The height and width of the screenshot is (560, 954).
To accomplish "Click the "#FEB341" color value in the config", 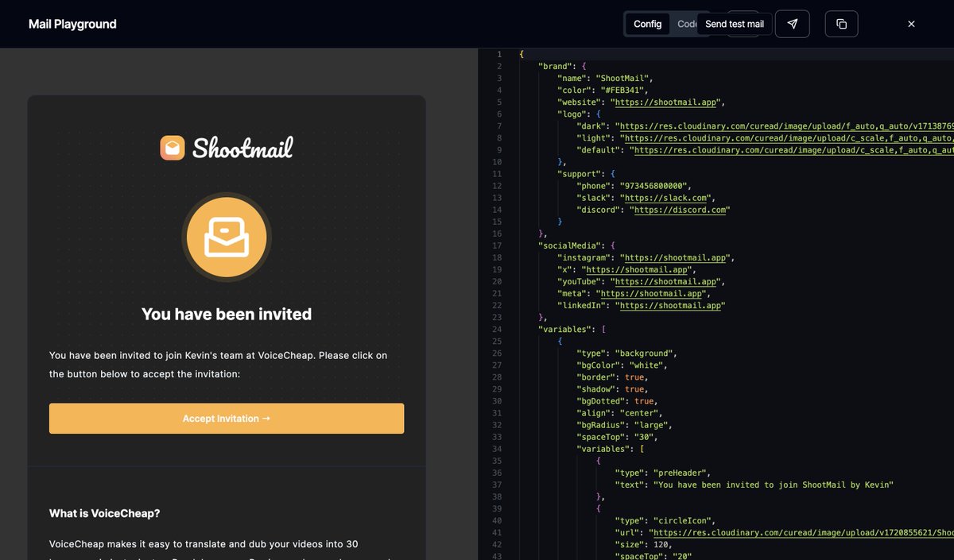I will point(624,91).
